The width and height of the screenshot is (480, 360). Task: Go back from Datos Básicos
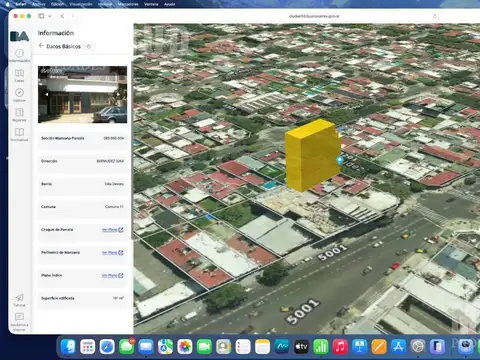click(x=41, y=46)
